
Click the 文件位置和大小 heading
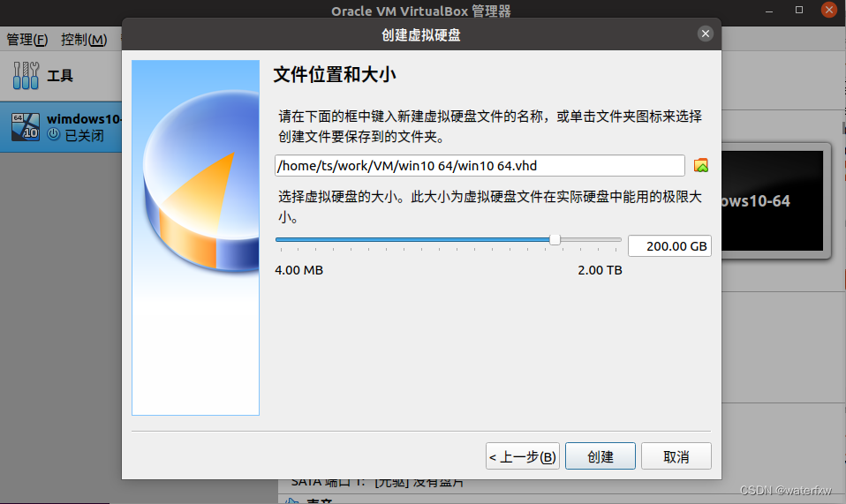pyautogui.click(x=335, y=74)
